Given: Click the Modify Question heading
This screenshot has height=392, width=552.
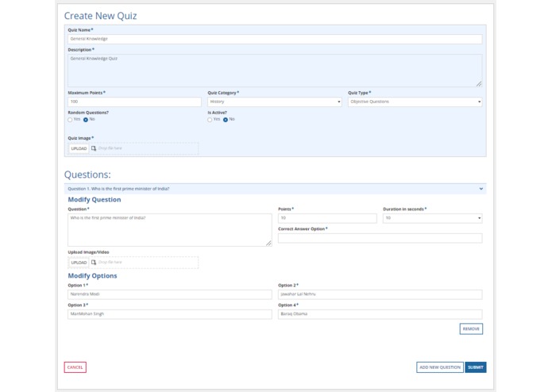Looking at the screenshot, I should tap(95, 200).
